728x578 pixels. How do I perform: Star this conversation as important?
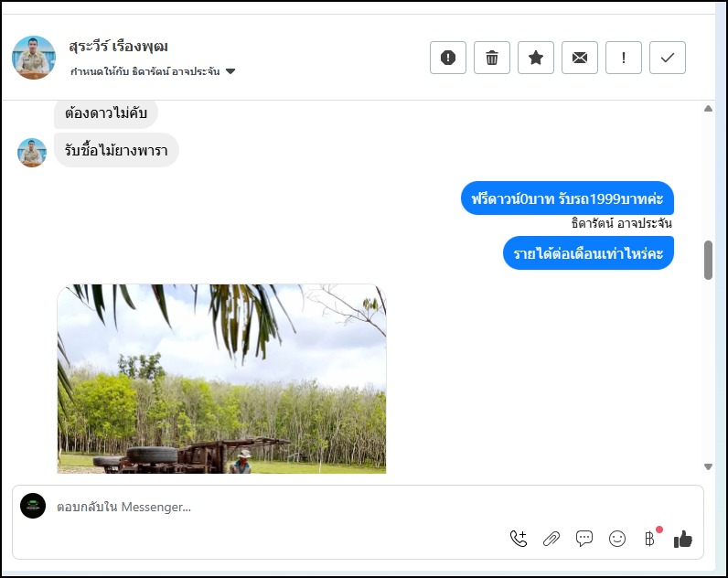pyautogui.click(x=536, y=58)
